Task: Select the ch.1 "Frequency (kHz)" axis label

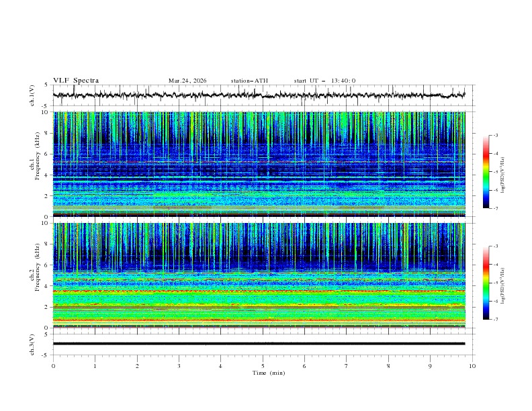Action: coord(37,156)
